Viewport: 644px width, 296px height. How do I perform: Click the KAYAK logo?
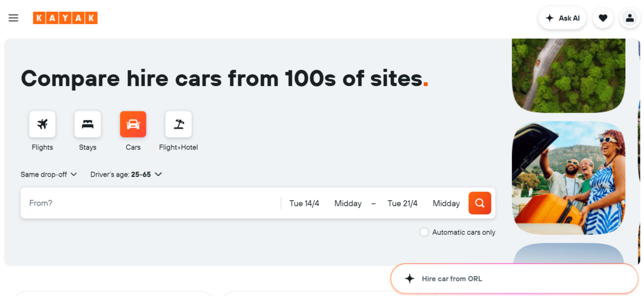pyautogui.click(x=65, y=18)
